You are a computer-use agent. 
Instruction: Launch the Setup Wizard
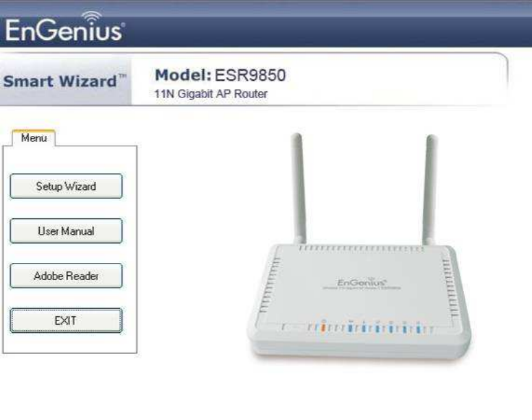[x=66, y=186]
